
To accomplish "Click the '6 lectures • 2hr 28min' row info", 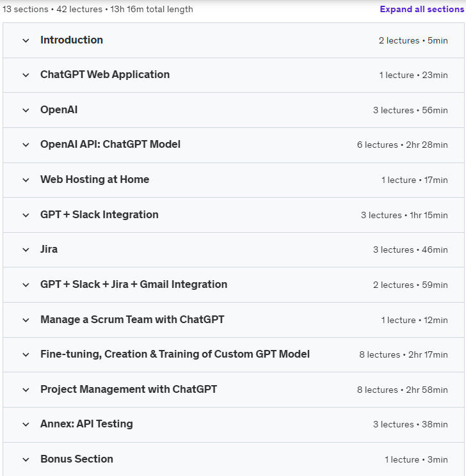I will click(402, 145).
